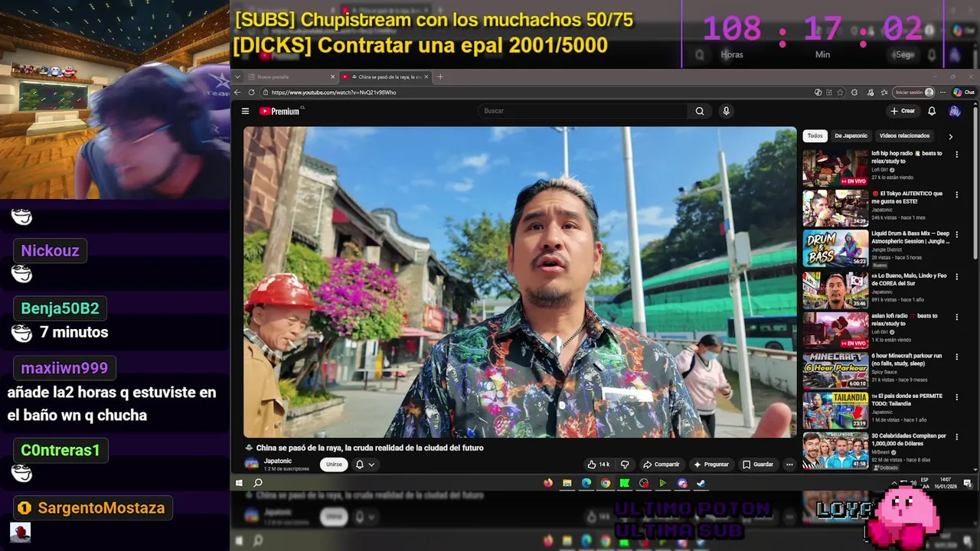Screen dimensions: 980x551
Task: Open the Windows Start menu
Action: (239, 483)
